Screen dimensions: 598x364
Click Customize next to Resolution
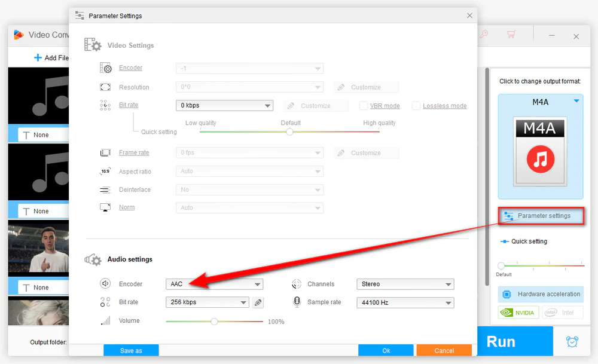(x=366, y=87)
